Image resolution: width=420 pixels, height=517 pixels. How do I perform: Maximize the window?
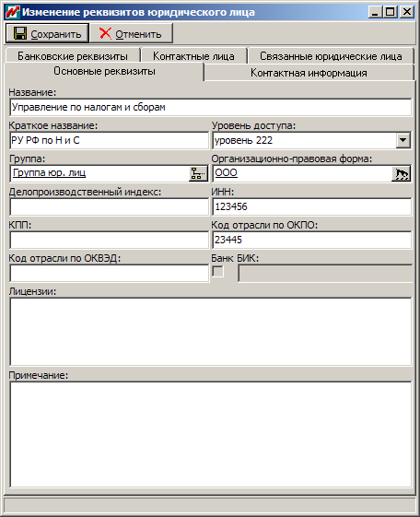click(390, 12)
